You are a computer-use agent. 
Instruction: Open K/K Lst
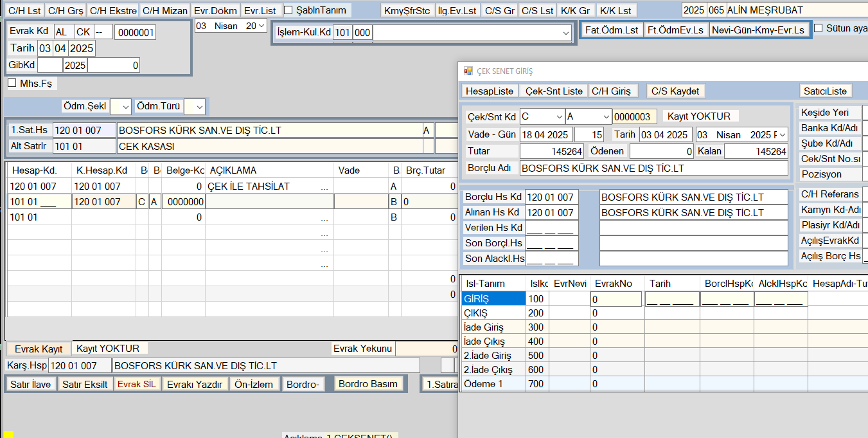tap(615, 10)
